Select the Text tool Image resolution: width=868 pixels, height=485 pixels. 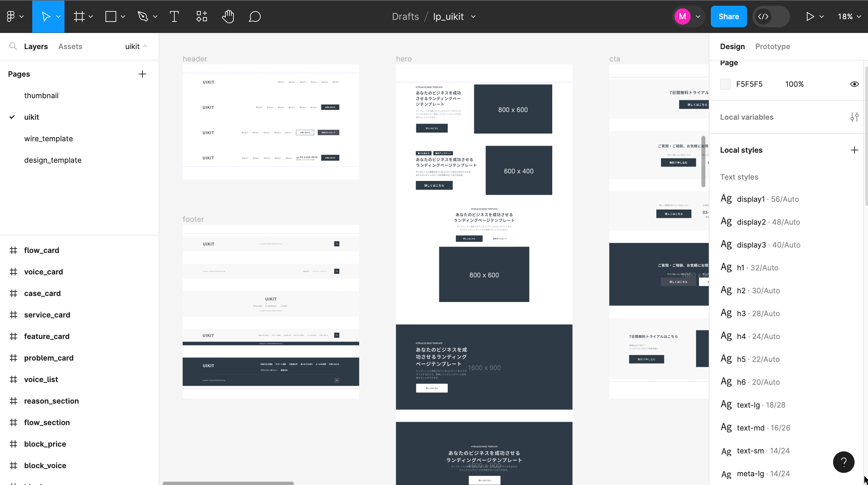174,16
